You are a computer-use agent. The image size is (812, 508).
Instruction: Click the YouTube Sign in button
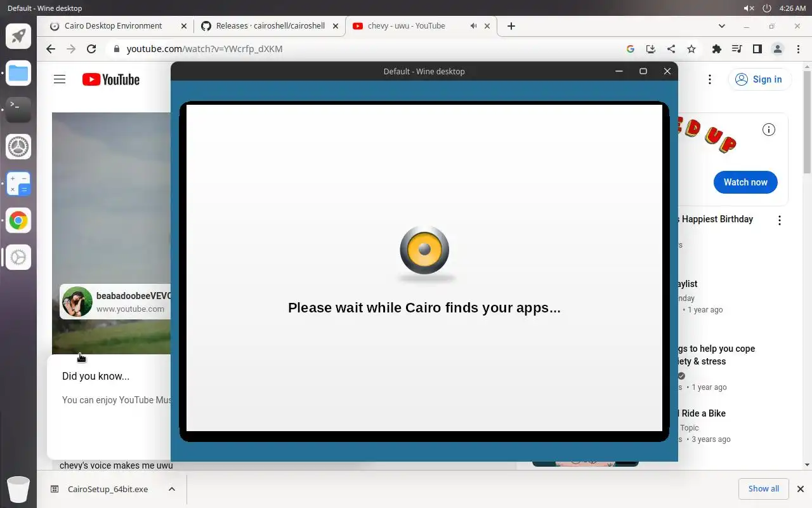click(x=759, y=79)
